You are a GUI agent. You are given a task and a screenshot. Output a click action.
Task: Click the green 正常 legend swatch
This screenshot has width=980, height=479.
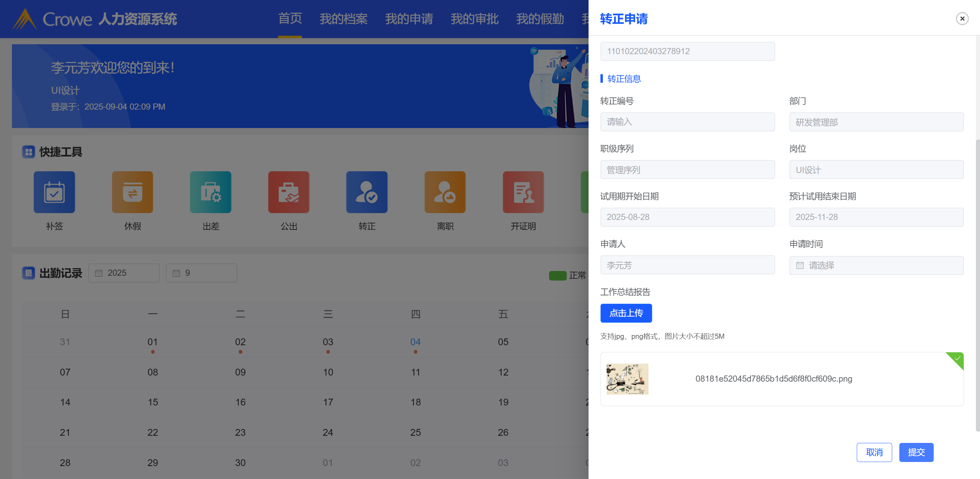tap(557, 275)
